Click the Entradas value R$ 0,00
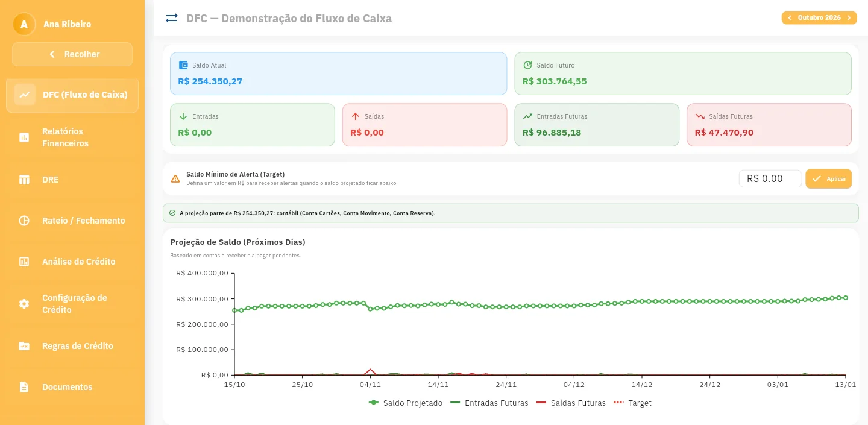The height and width of the screenshot is (425, 868). tap(195, 133)
